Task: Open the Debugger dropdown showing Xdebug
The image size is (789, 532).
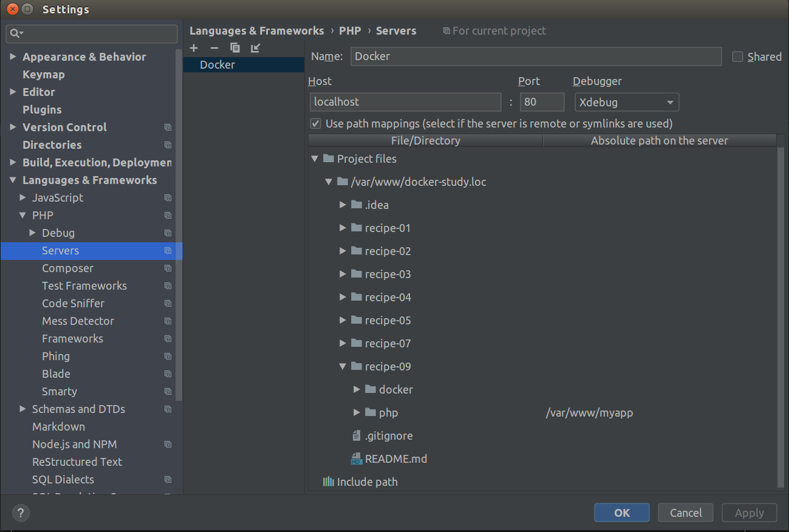Action: (627, 102)
